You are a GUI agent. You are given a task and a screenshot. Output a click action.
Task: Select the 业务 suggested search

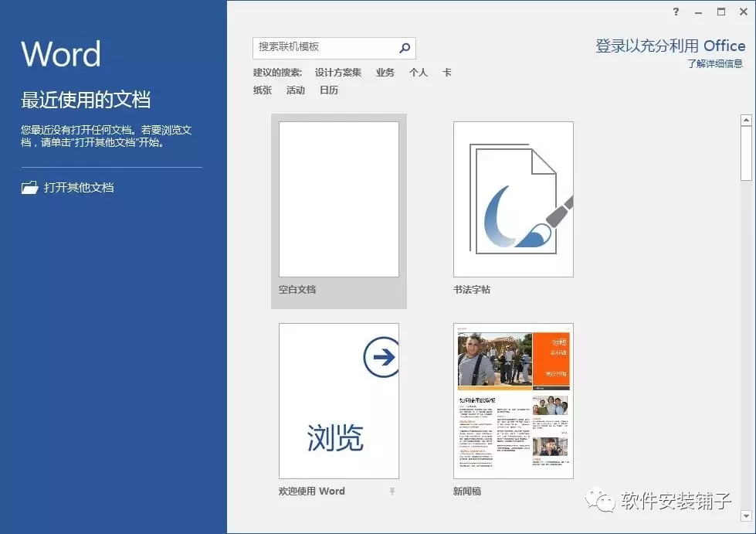pyautogui.click(x=384, y=72)
